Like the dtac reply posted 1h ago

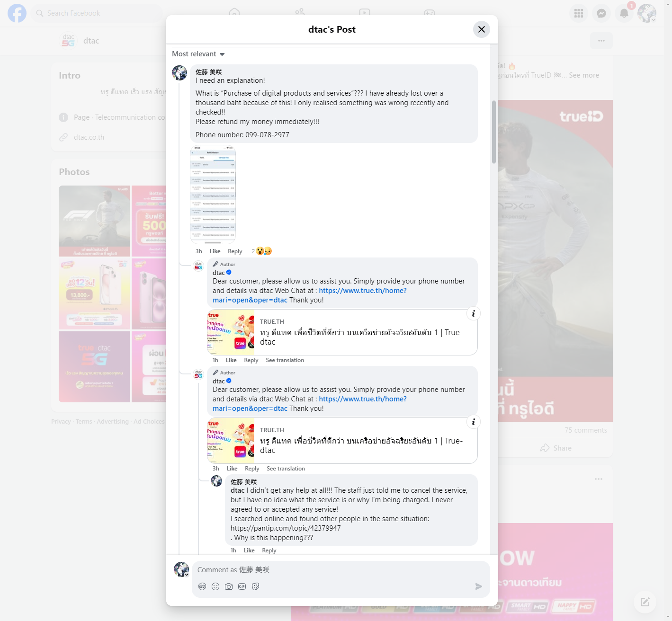coord(231,360)
